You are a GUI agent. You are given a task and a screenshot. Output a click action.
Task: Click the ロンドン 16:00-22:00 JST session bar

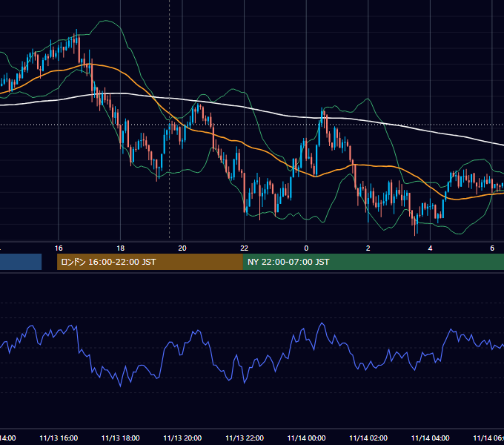click(x=150, y=262)
